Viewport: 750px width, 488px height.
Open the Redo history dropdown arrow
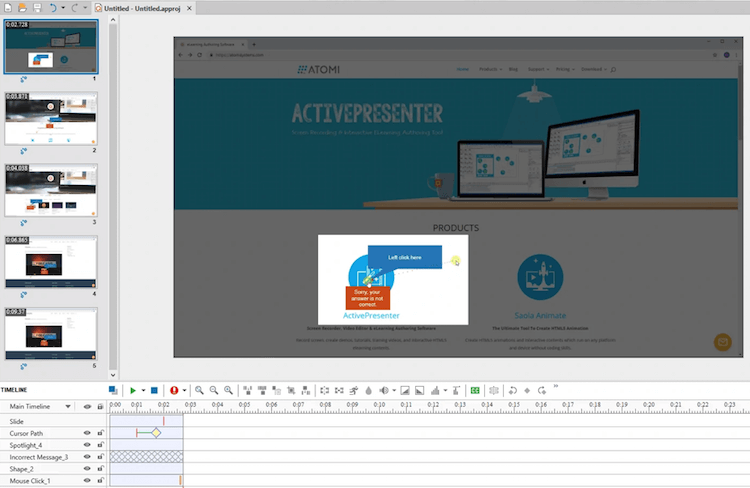click(85, 8)
